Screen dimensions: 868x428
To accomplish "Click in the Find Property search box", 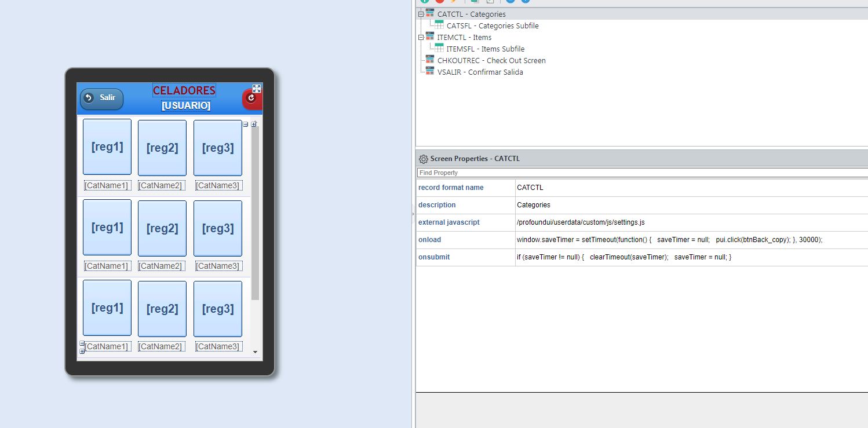I will click(642, 173).
